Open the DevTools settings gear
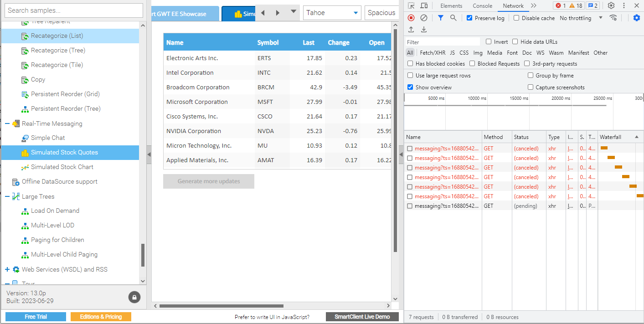 [611, 5]
